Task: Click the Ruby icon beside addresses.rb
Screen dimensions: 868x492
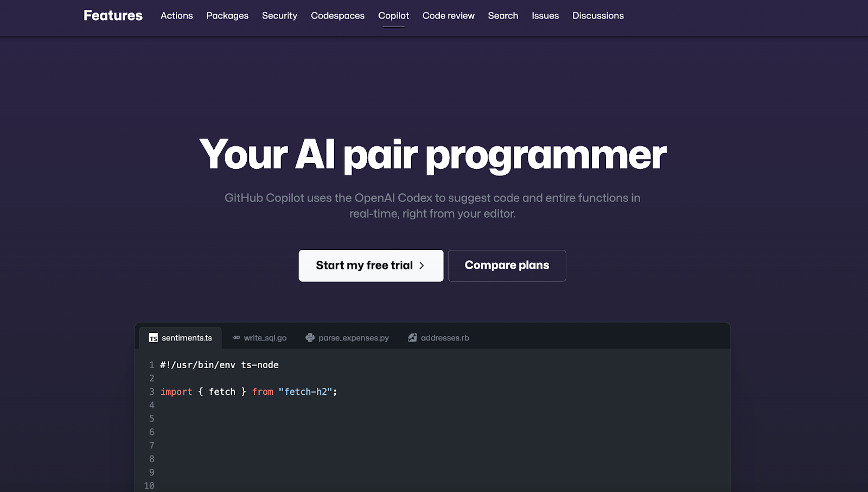Action: point(412,338)
